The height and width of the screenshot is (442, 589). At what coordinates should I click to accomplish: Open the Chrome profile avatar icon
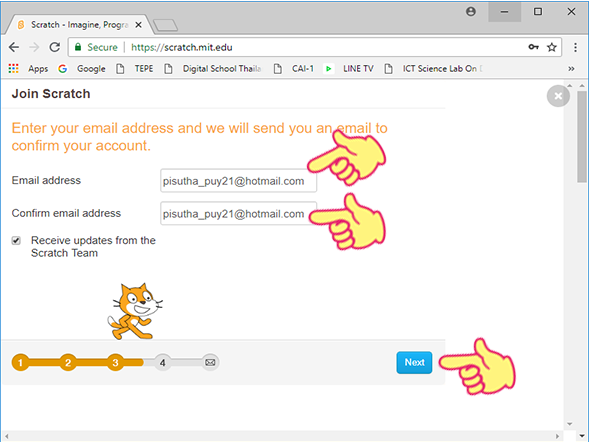[x=471, y=12]
